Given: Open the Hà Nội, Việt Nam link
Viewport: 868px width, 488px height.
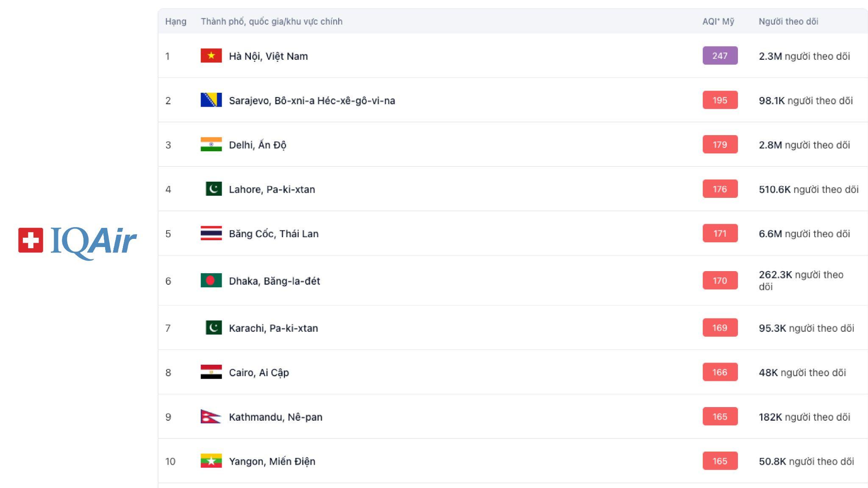Looking at the screenshot, I should 268,56.
